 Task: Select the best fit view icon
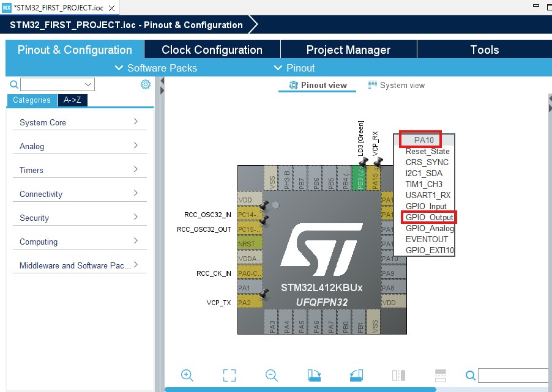tap(229, 375)
